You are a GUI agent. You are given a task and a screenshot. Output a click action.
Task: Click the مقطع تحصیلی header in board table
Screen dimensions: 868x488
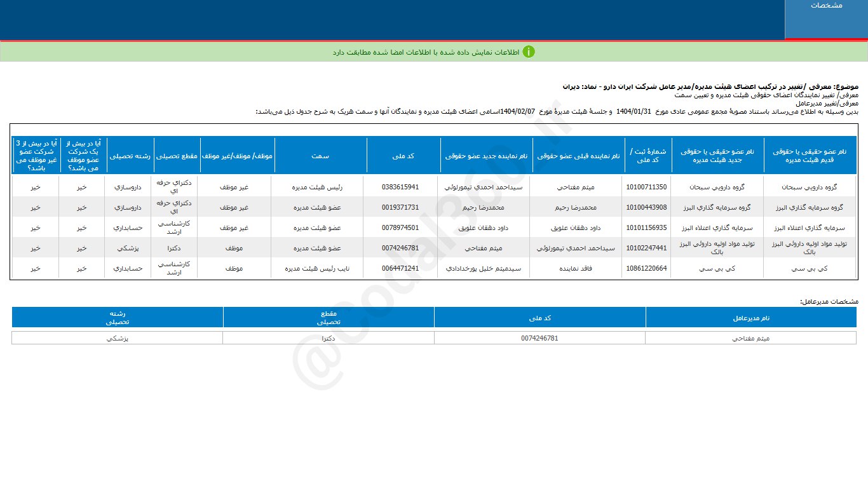pyautogui.click(x=177, y=155)
